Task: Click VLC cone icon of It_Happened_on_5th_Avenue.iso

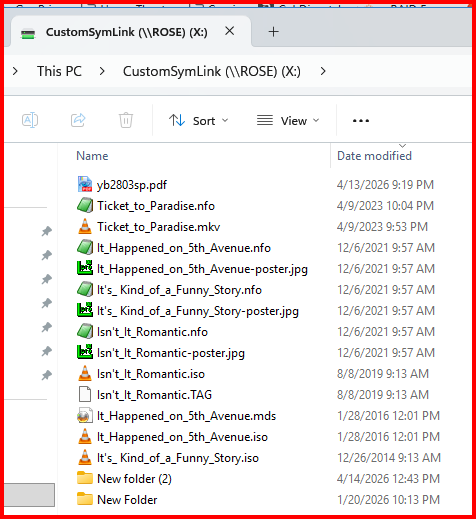Action: point(85,436)
